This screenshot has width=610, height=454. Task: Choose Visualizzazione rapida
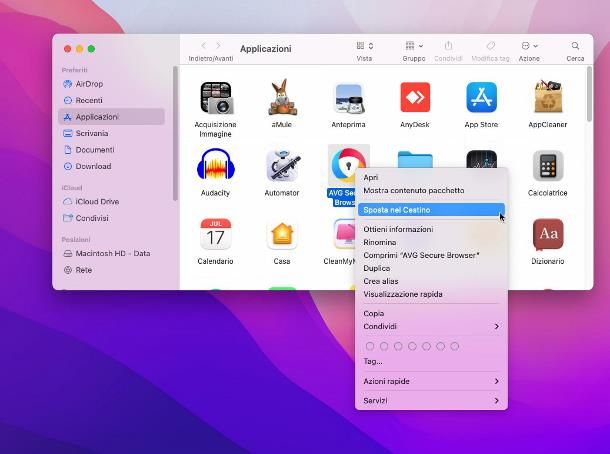(x=431, y=294)
